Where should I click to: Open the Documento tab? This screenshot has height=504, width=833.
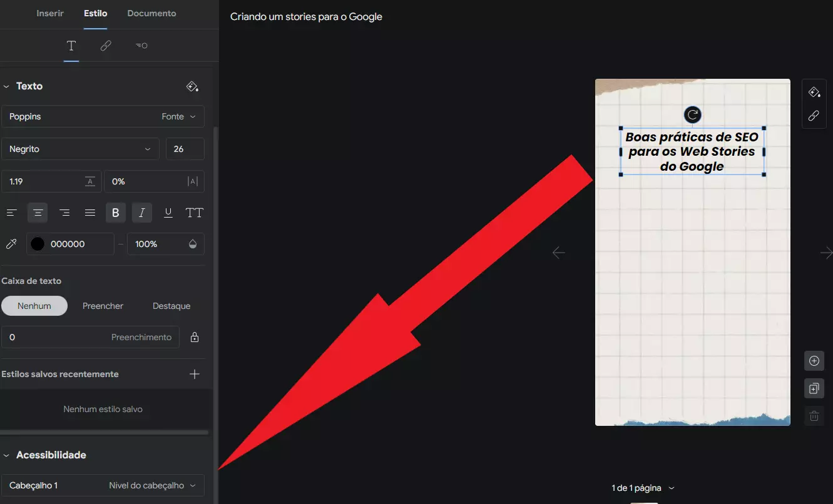coord(151,13)
